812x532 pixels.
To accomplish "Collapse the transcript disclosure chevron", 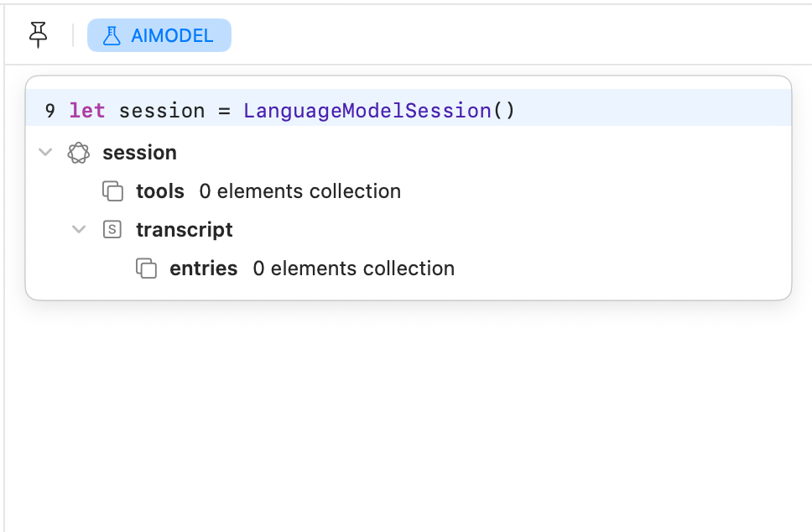I will pyautogui.click(x=79, y=229).
